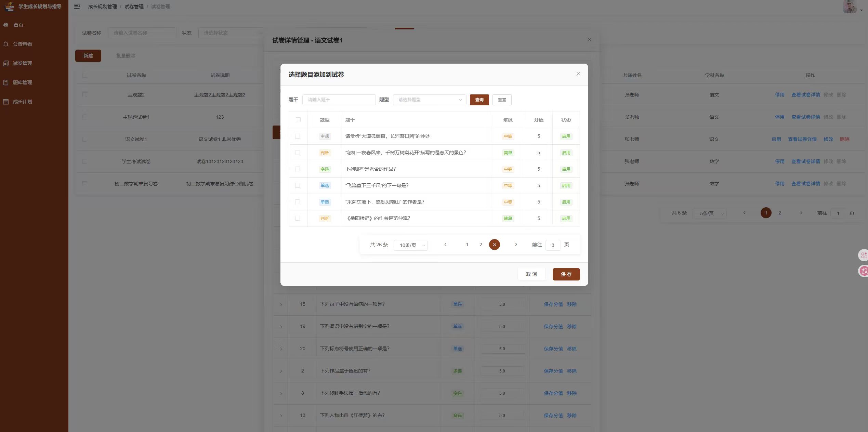Go to page 2 in background exam list
Viewport: 868px width, 432px height.
pos(779,213)
